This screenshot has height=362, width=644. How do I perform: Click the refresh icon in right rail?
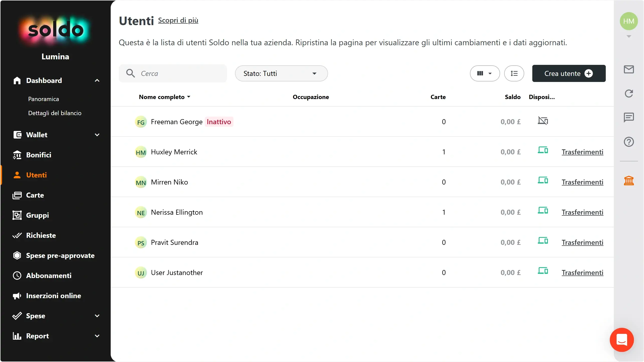coord(629,94)
